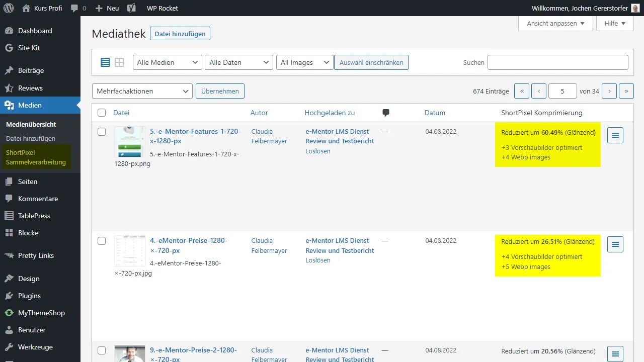644x362 pixels.
Task: Open Benutzer in sidebar
Action: 40,330
